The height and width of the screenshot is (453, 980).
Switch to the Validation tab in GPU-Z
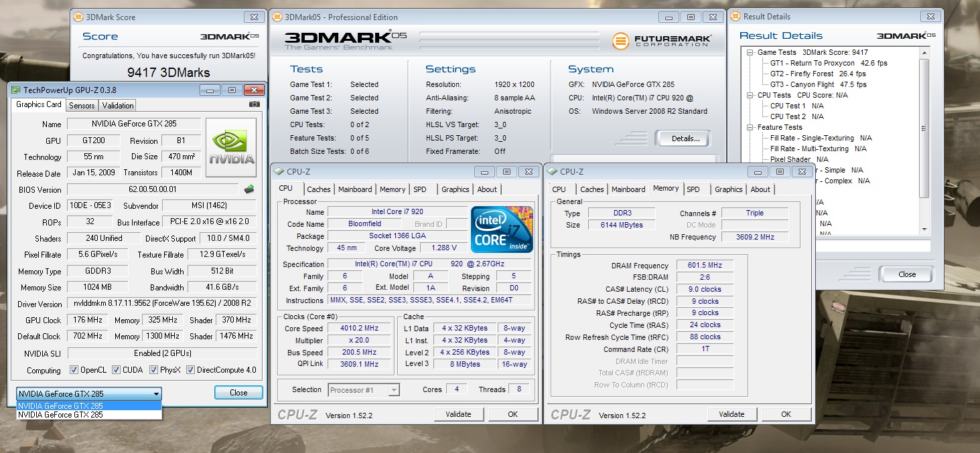pyautogui.click(x=118, y=106)
